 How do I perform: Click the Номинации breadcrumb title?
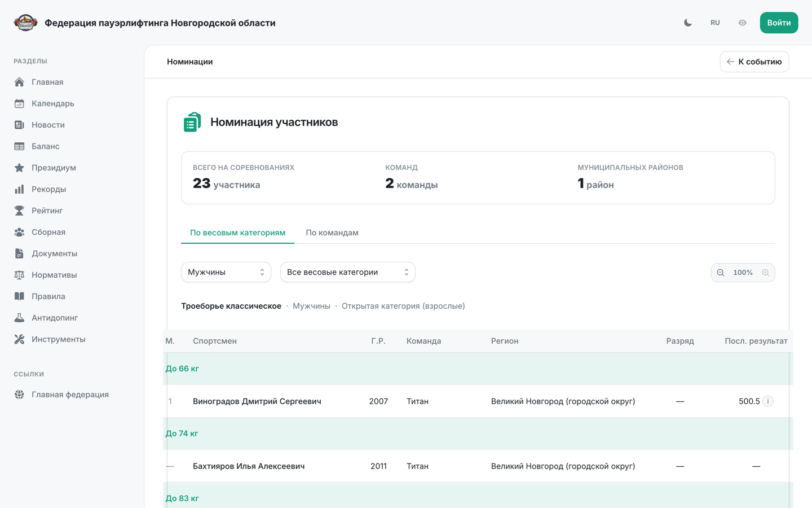click(x=189, y=62)
